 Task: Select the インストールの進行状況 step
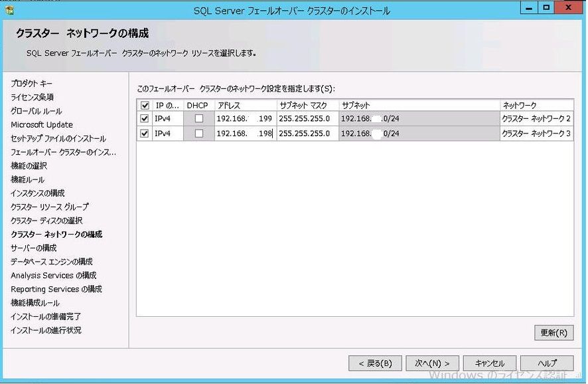pyautogui.click(x=46, y=330)
